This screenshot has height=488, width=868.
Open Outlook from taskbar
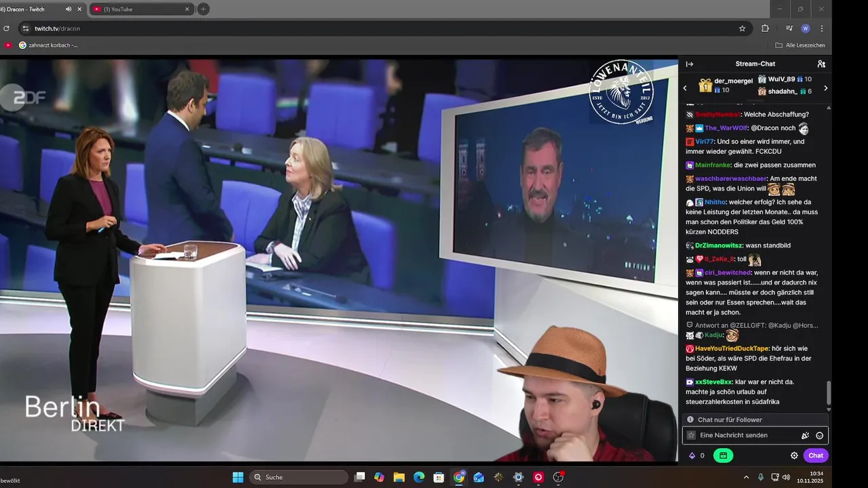479,477
